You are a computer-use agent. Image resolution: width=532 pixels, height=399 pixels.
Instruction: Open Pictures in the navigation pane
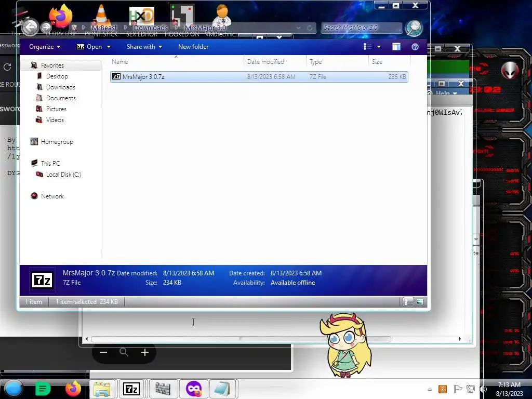tap(56, 109)
